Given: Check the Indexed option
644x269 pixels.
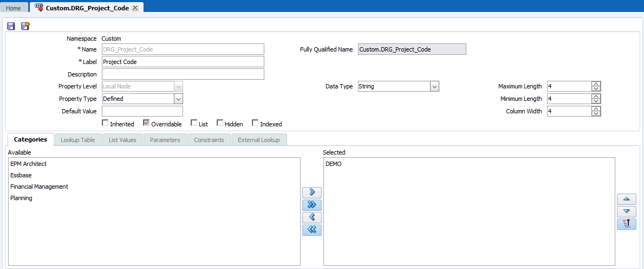Looking at the screenshot, I should pos(255,124).
